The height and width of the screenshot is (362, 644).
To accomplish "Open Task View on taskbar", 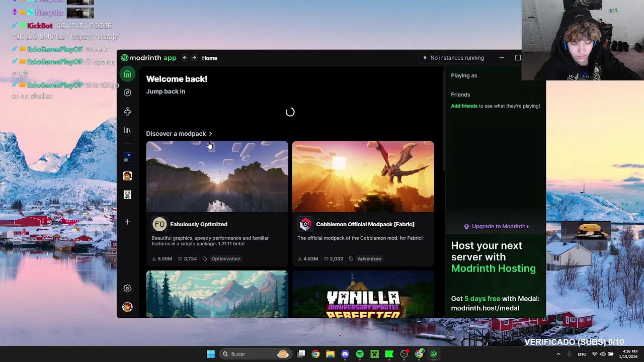I will (x=301, y=354).
